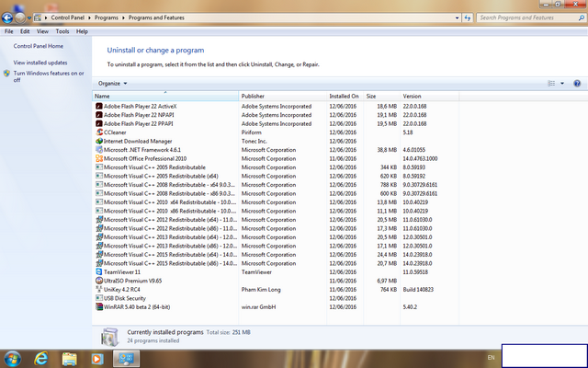Sort by the Version column header

pyautogui.click(x=429, y=96)
